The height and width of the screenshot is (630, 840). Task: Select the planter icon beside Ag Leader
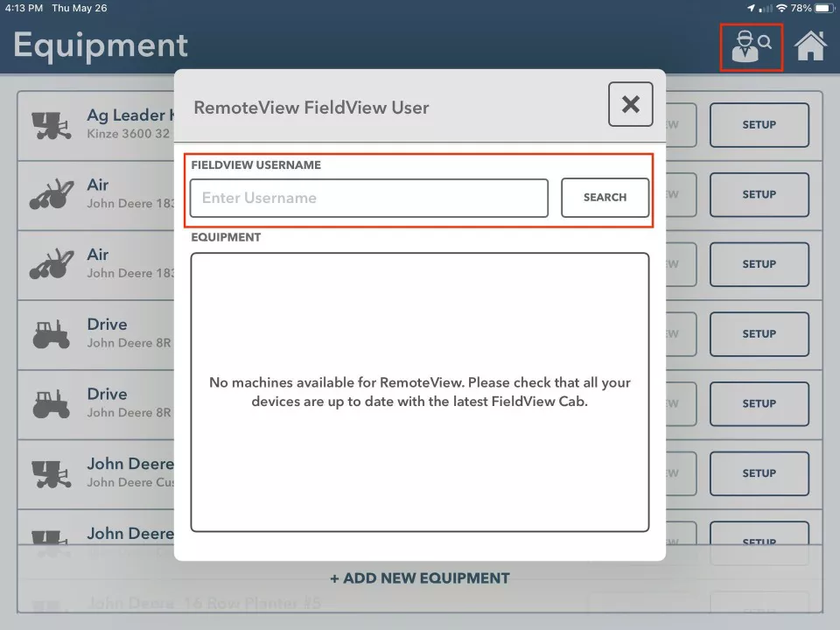tap(50, 122)
